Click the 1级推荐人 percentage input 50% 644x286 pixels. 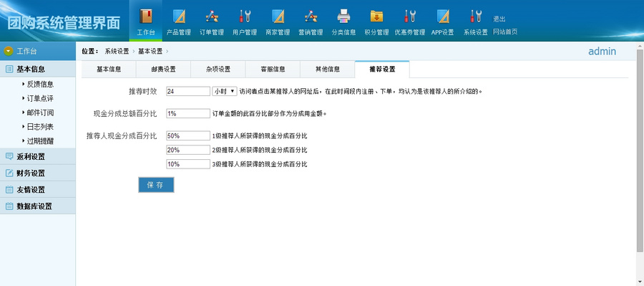[188, 135]
